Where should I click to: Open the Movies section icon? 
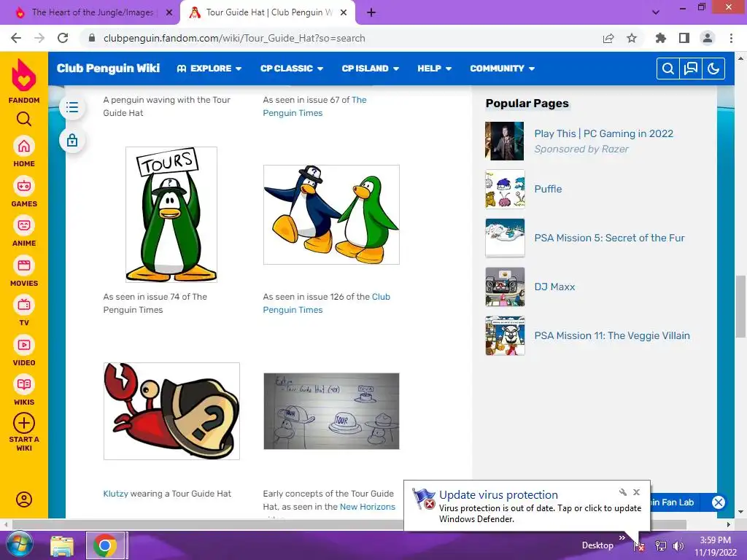click(24, 265)
